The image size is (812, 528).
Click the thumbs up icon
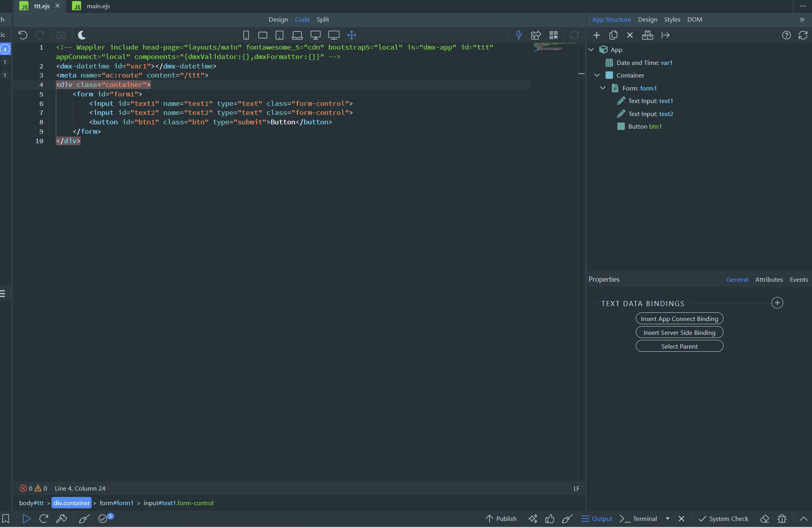[550, 519]
